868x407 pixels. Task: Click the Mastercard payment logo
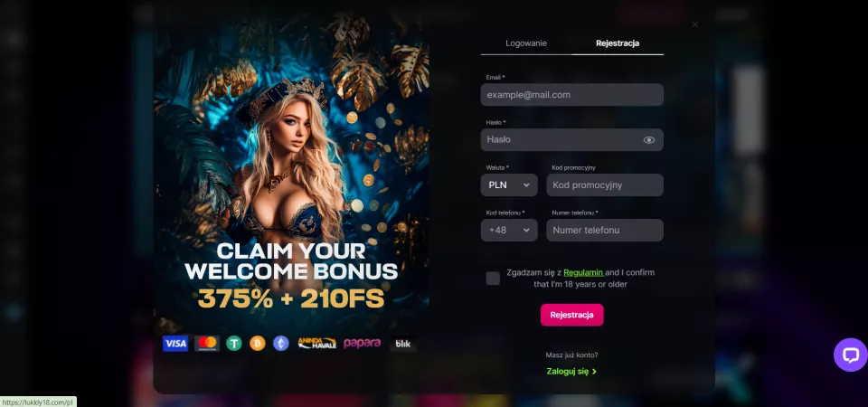point(207,344)
